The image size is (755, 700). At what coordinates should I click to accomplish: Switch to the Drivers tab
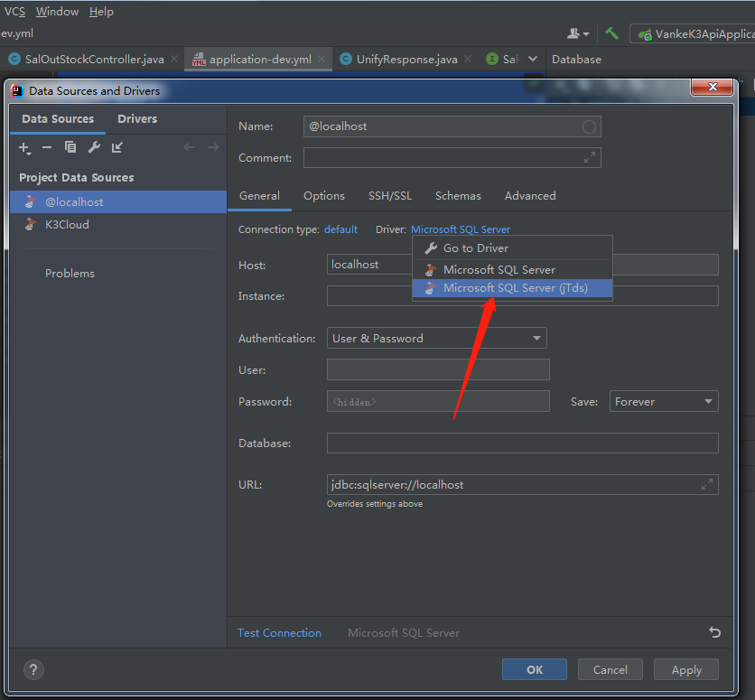(137, 119)
